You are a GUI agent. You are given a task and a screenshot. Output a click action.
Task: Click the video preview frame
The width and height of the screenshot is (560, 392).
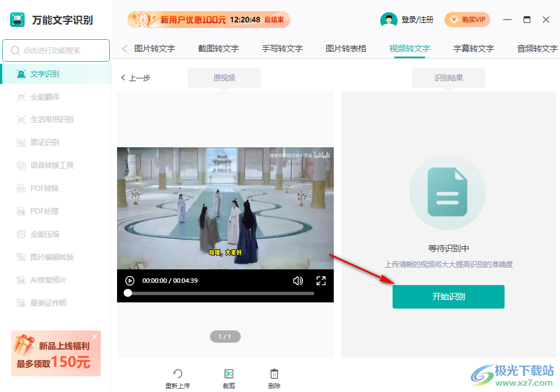[225, 208]
